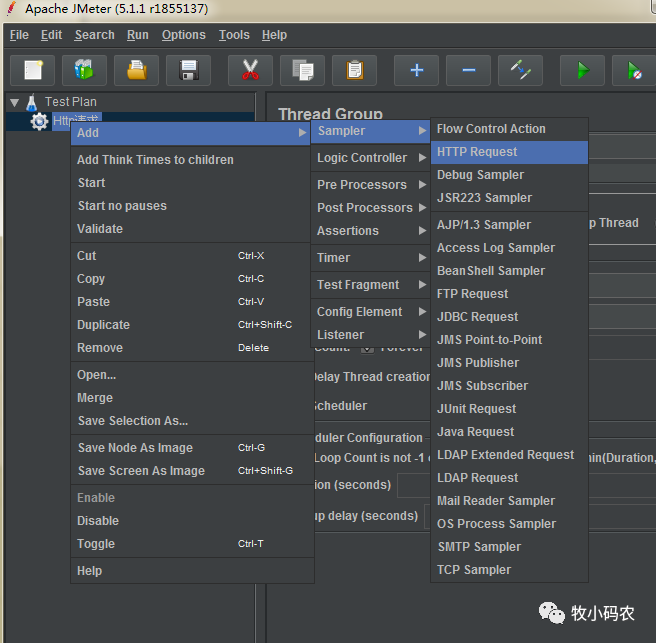Open the File menu
Image resolution: width=656 pixels, height=643 pixels.
pyautogui.click(x=19, y=35)
